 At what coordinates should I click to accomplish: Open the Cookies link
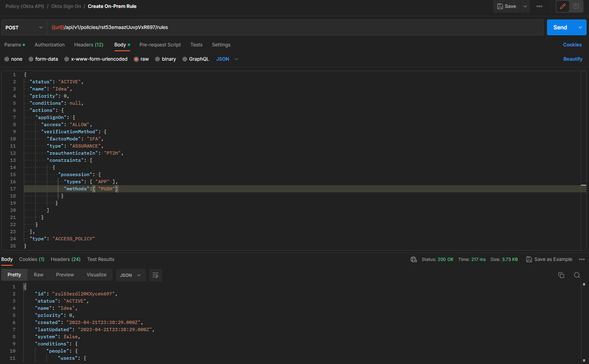pos(572,45)
